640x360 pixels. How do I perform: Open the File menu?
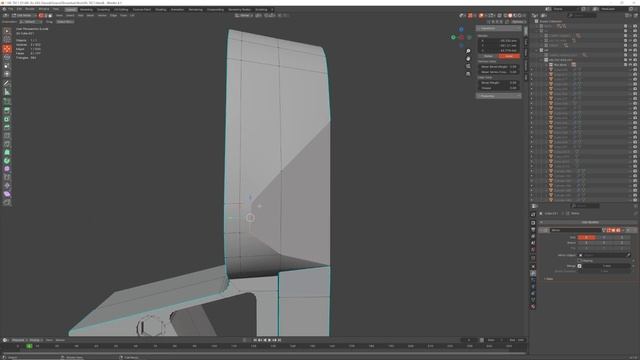[x=11, y=9]
